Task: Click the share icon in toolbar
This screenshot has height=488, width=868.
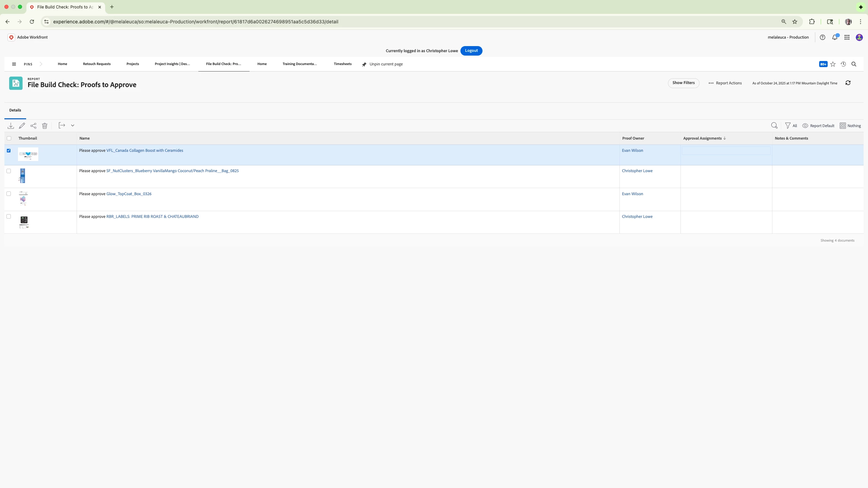Action: click(33, 126)
